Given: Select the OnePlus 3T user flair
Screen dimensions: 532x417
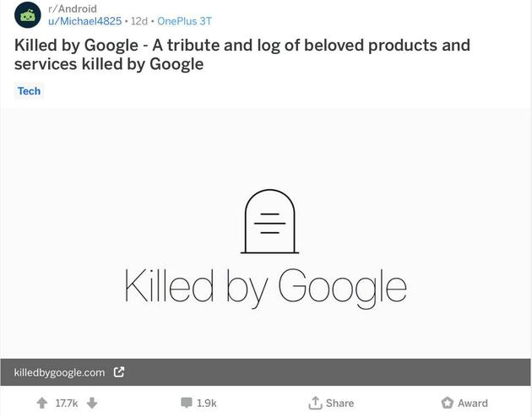Looking at the screenshot, I should click(184, 21).
